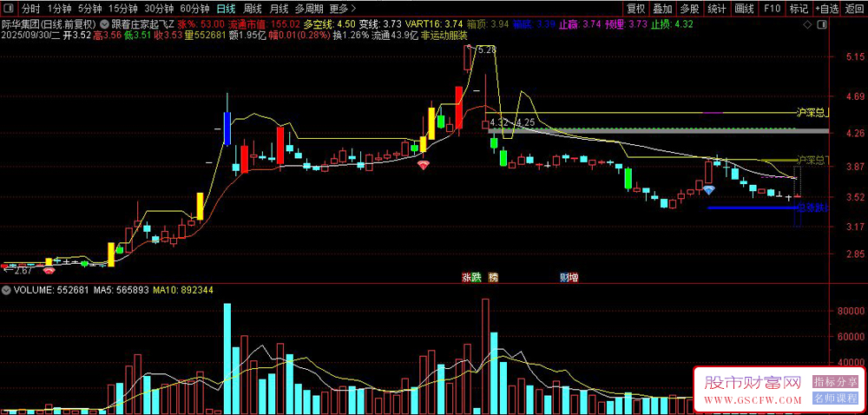Click the diamond icon above the chart
868x415 pixels.
coord(807,25)
